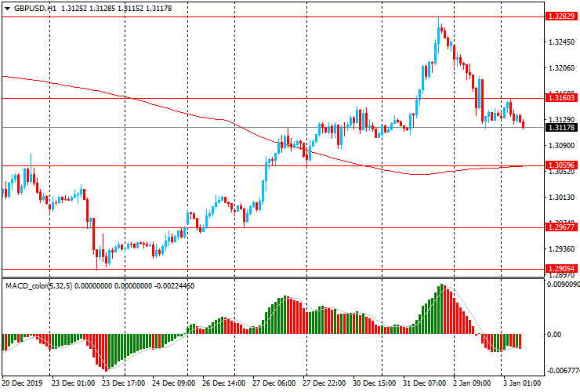Screen dimensions: 580x392
Task: Click the MACD_color(5,32,5) indicator label
Action: click(39, 285)
